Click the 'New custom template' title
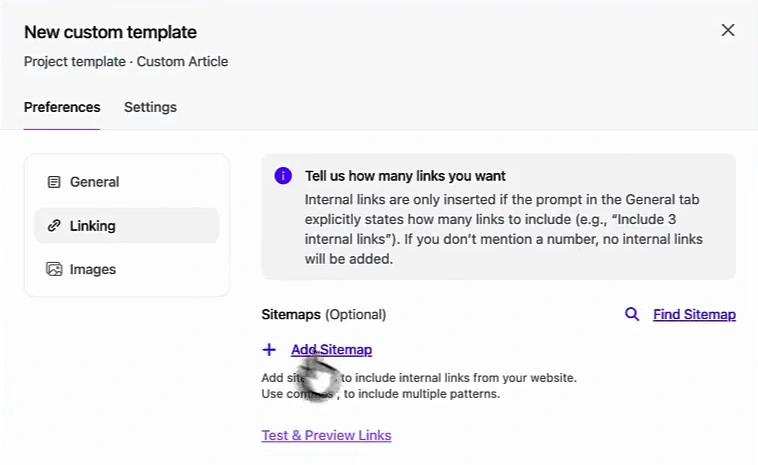This screenshot has width=758, height=465. [x=111, y=32]
